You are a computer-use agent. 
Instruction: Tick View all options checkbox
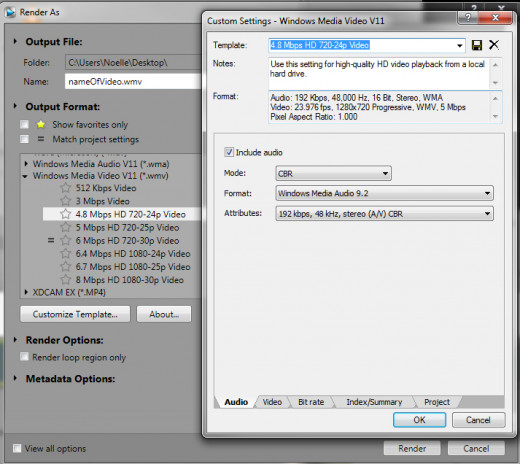pyautogui.click(x=17, y=448)
